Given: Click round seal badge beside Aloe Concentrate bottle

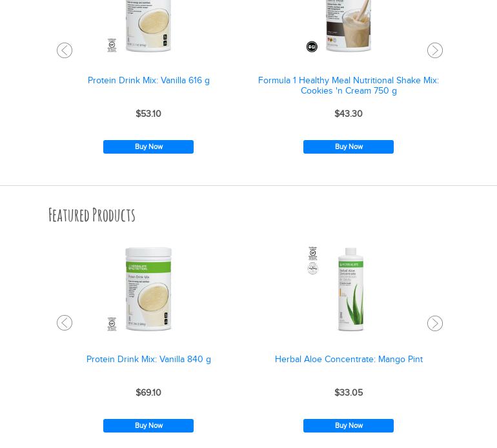Looking at the screenshot, I should [313, 269].
